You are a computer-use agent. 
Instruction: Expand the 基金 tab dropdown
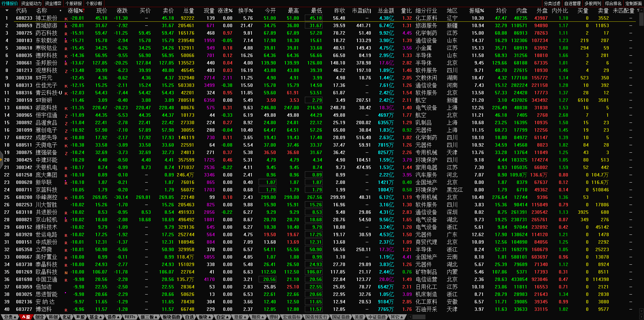coord(96,317)
